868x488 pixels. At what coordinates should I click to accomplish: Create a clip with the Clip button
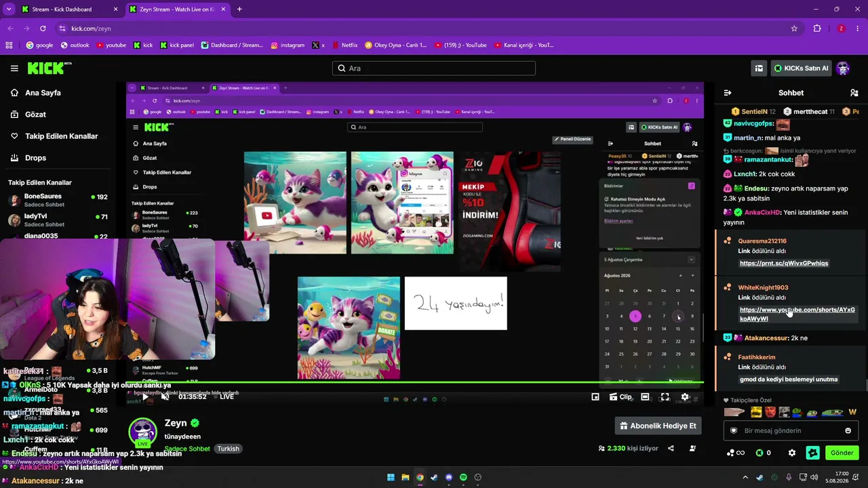tap(620, 397)
